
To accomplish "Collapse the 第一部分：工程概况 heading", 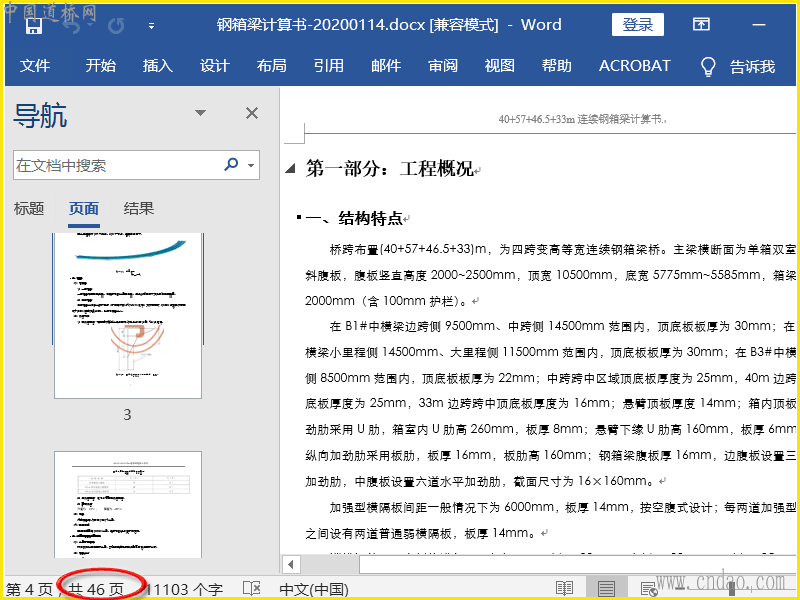I will pyautogui.click(x=291, y=169).
